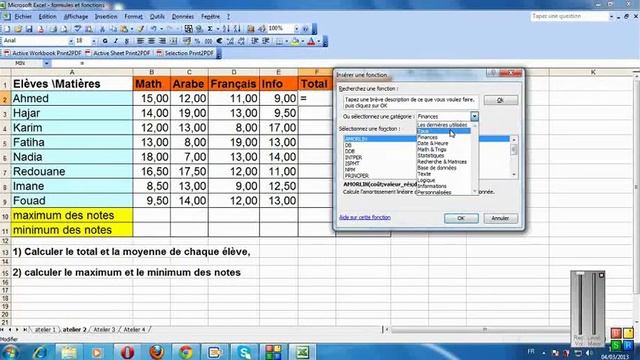This screenshot has height=360, width=640.
Task: Click the search Ok button beside description
Action: (x=500, y=100)
